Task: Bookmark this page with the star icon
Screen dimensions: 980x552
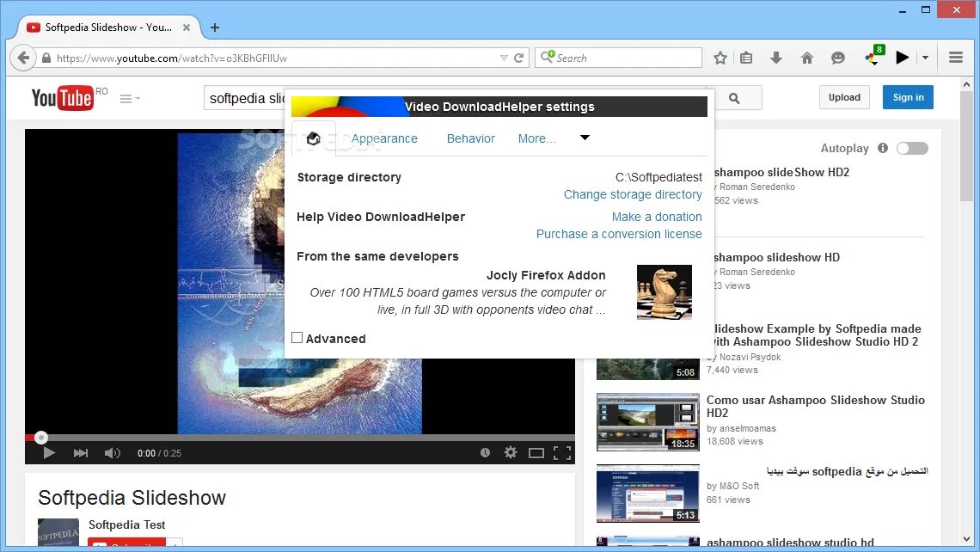Action: [720, 58]
